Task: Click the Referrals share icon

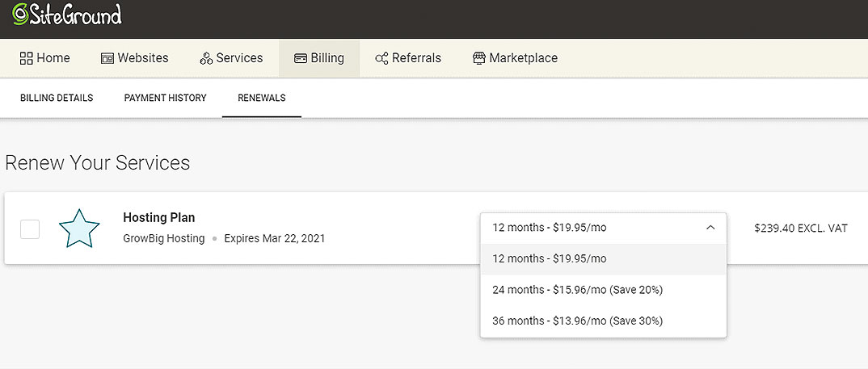Action: 381,58
